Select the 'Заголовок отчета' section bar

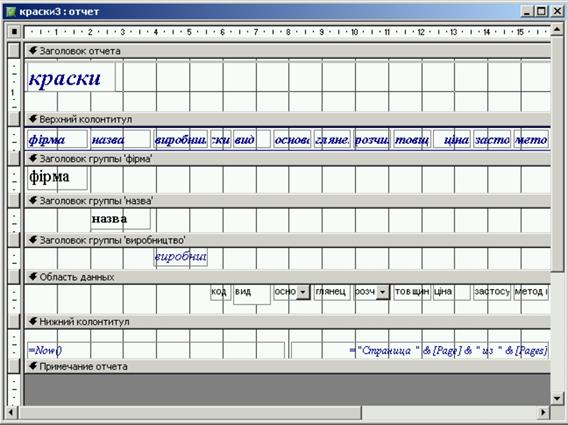coord(288,51)
